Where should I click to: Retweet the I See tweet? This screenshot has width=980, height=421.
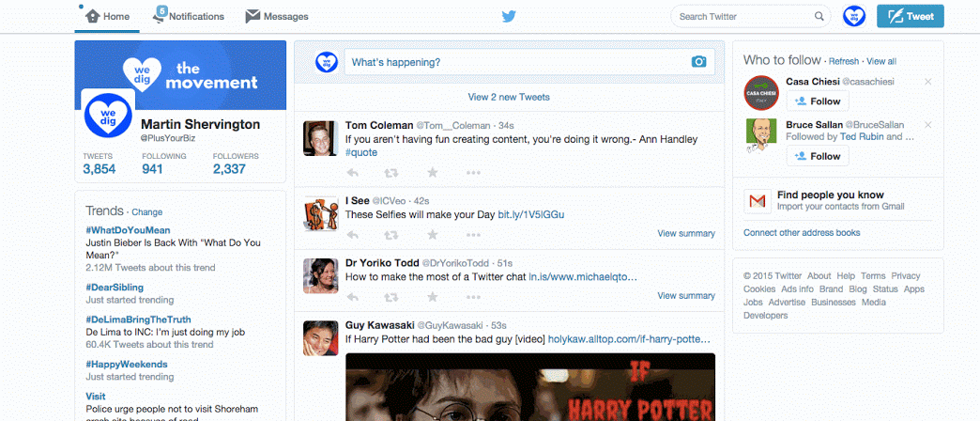click(x=391, y=235)
